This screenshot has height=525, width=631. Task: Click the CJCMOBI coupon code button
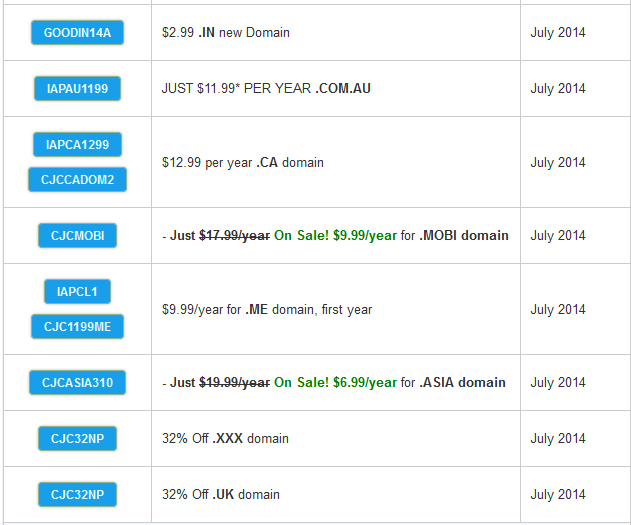point(77,235)
